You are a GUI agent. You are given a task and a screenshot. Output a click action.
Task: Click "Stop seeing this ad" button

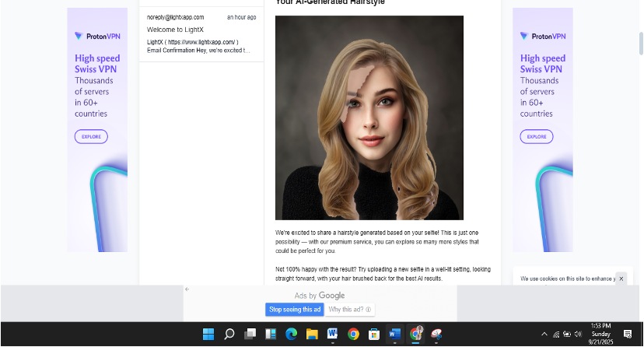[x=295, y=310]
